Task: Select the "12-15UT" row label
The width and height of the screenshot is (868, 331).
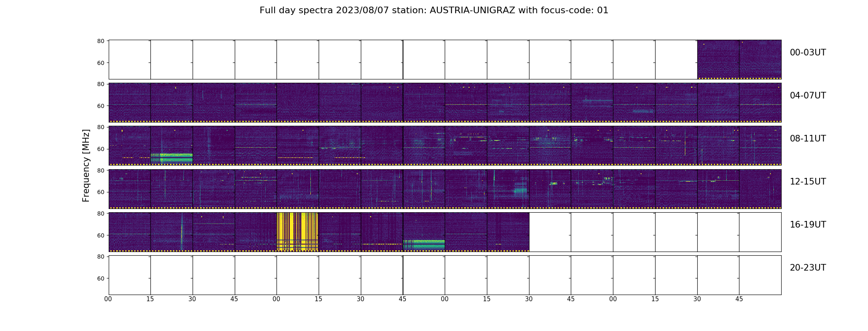Action: pyautogui.click(x=808, y=182)
